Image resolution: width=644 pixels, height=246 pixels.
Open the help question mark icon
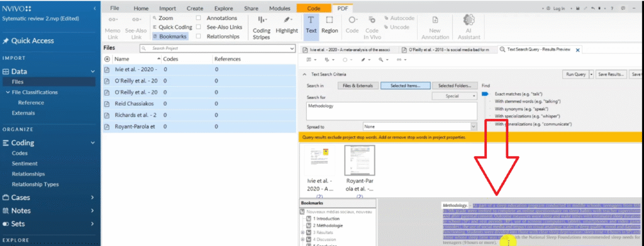[612, 8]
